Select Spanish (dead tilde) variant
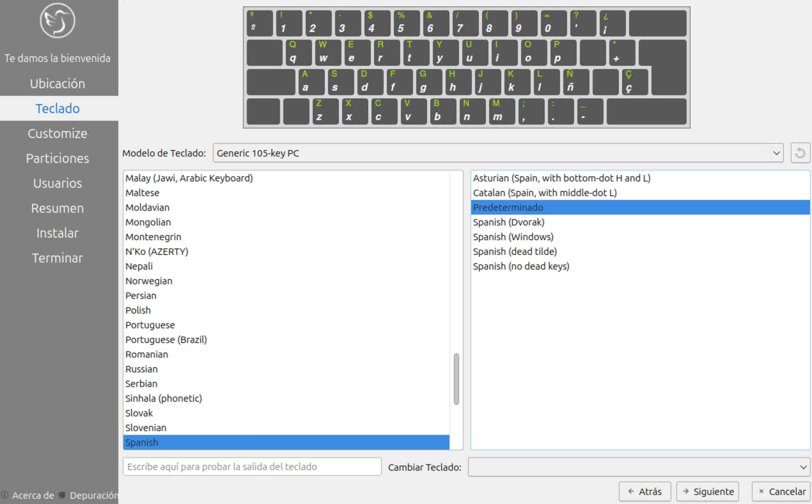Image resolution: width=812 pixels, height=504 pixels. (x=640, y=251)
